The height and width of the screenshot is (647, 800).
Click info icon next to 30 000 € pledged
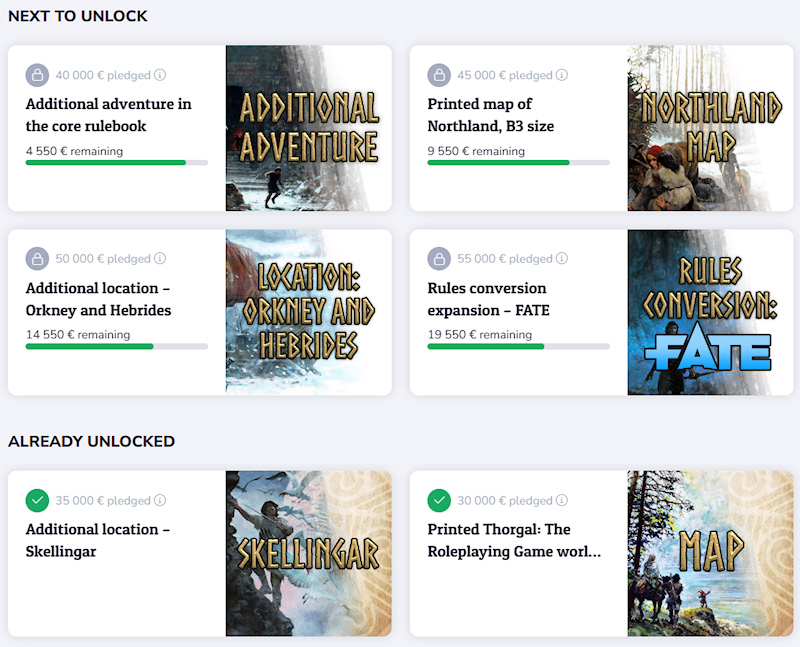click(562, 500)
